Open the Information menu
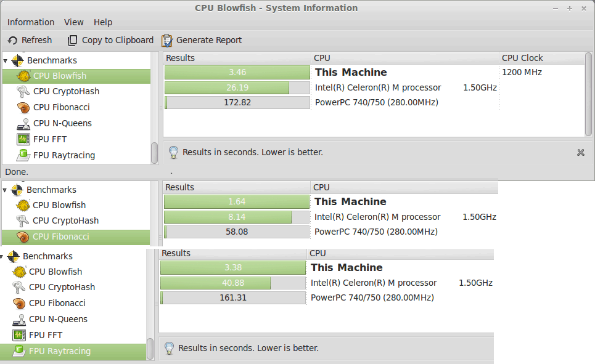 point(31,22)
